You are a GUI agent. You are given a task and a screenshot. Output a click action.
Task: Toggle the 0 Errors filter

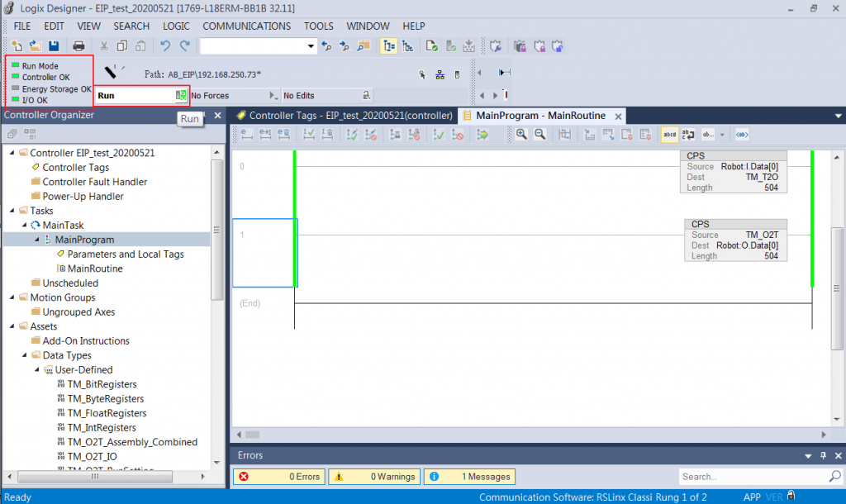279,477
